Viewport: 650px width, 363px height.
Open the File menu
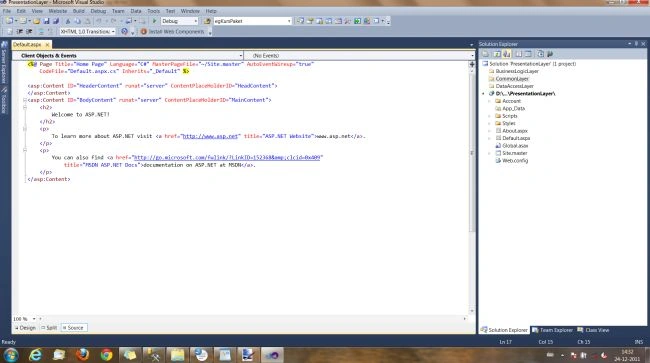(7, 11)
